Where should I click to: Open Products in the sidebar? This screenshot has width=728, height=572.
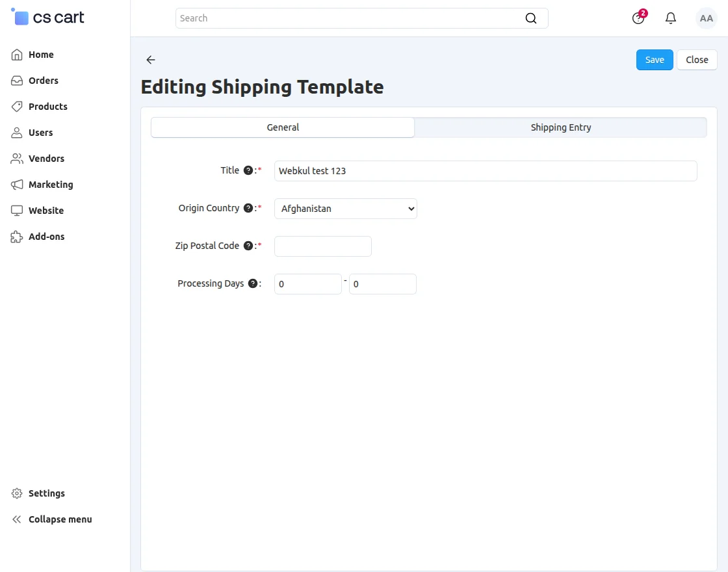coord(48,107)
